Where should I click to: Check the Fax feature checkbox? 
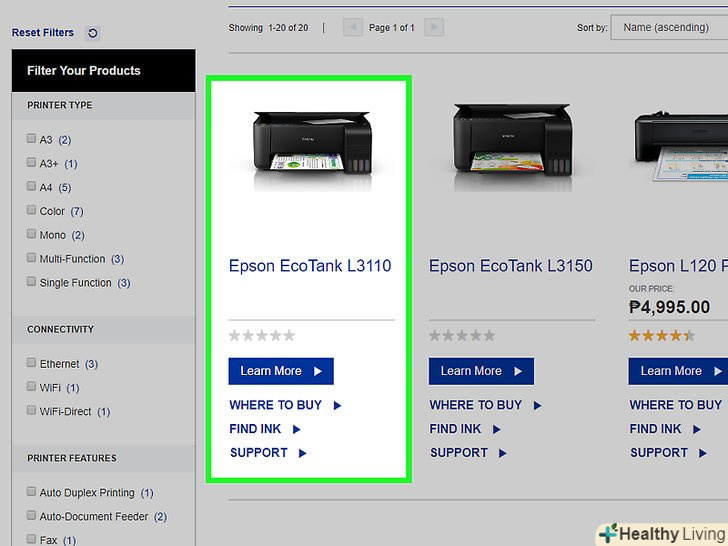[x=31, y=539]
